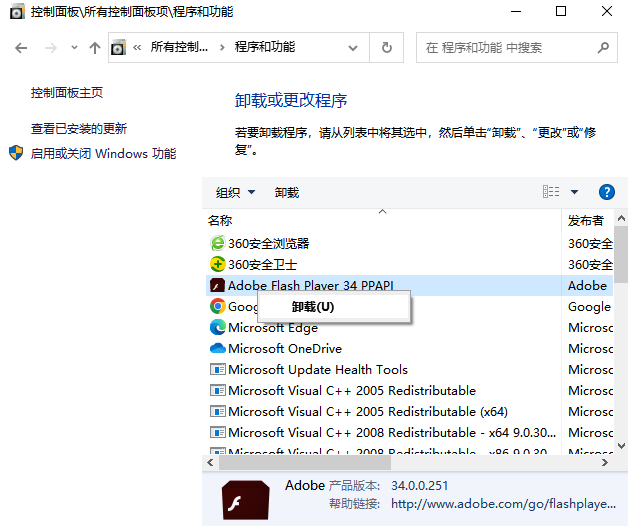Image resolution: width=628 pixels, height=526 pixels.
Task: Select Microsoft Visual C++ 2005 Redistributable row
Action: point(409,390)
